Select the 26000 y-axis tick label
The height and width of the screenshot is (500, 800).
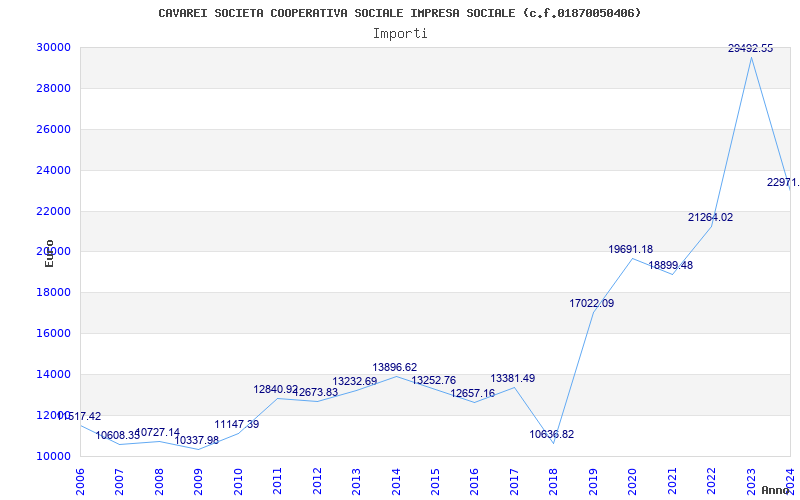coord(53,129)
